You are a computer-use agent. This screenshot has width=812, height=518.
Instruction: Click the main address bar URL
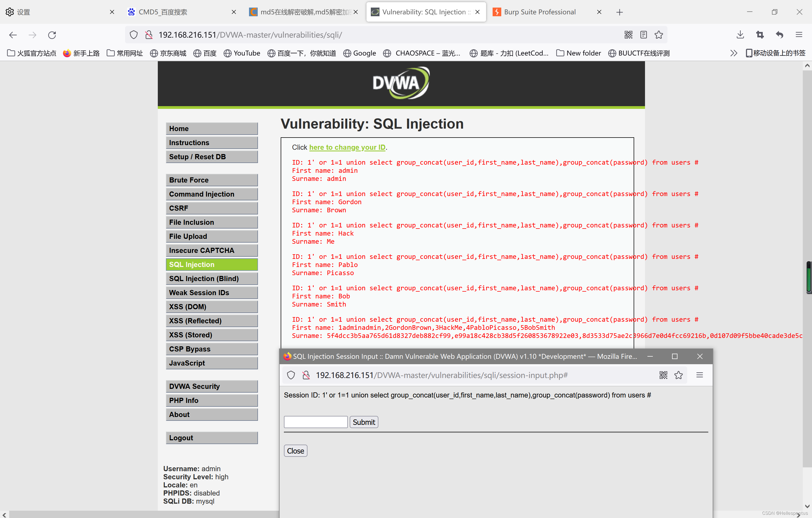pos(250,35)
